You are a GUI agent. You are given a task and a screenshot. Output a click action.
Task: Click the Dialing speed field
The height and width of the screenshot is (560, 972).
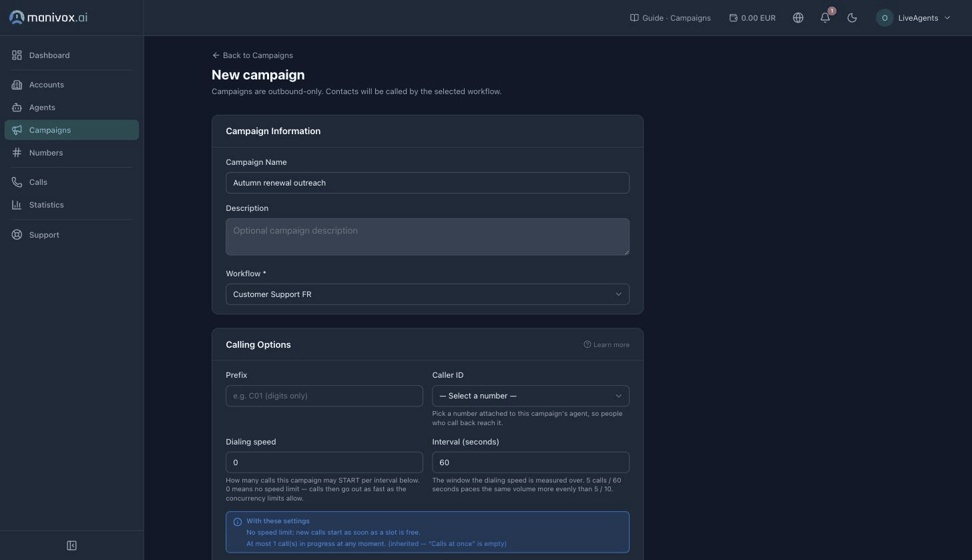point(324,463)
